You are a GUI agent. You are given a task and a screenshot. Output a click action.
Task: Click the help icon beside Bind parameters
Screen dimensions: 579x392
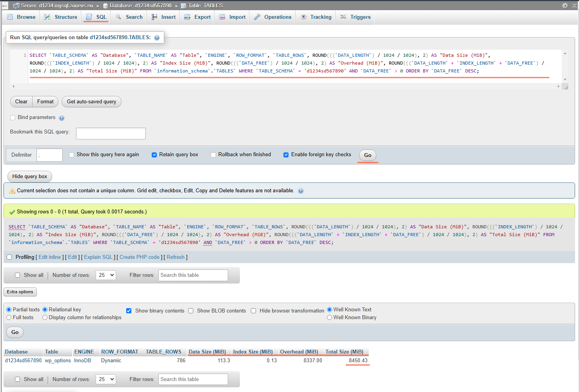click(62, 117)
